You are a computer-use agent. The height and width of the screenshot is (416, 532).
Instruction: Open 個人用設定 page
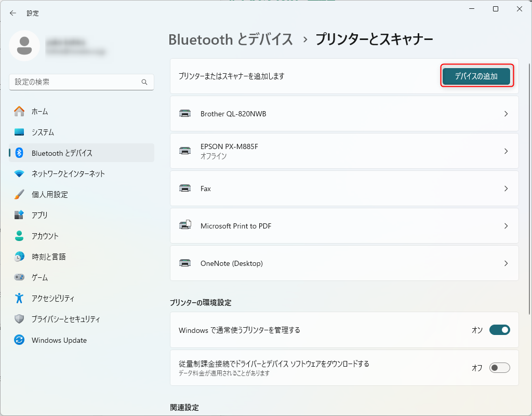pos(82,194)
